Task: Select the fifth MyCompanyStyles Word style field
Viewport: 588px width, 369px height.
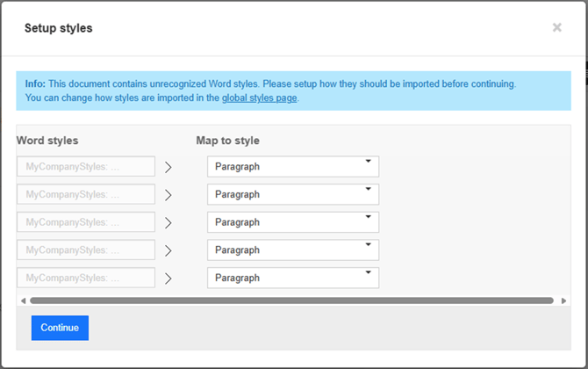Action: tap(86, 278)
